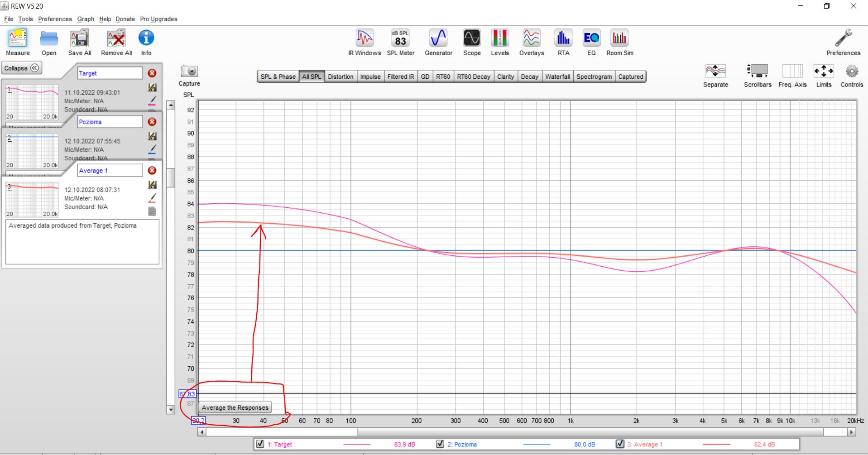
Task: Switch to RT60 tab
Action: pos(443,77)
